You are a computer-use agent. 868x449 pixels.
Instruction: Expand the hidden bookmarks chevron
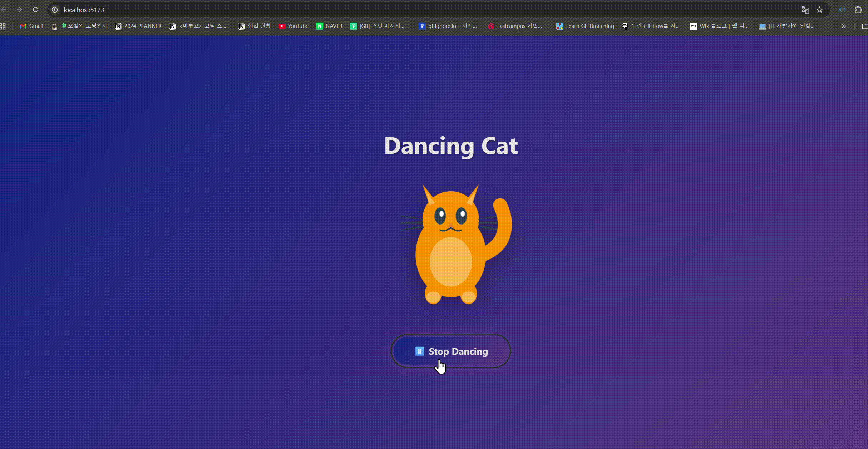click(x=844, y=26)
